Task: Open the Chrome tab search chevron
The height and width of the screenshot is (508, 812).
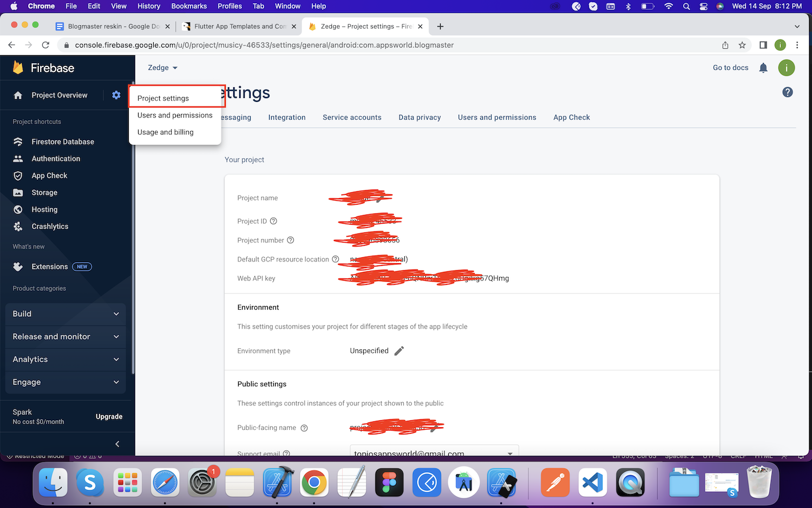Action: (x=797, y=26)
